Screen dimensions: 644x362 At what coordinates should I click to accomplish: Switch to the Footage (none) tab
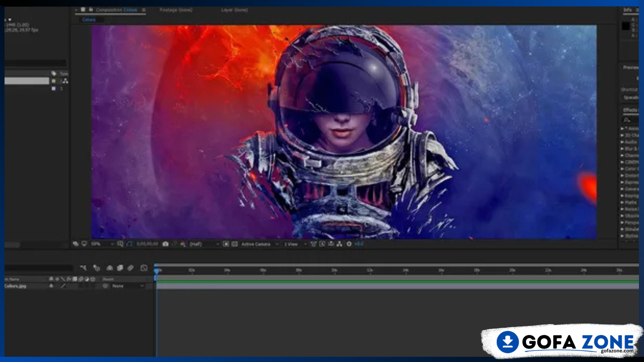click(176, 10)
